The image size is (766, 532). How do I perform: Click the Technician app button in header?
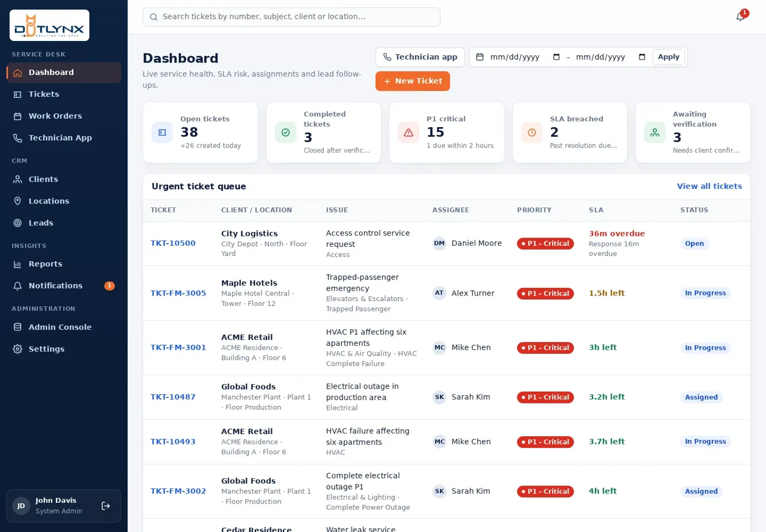(420, 57)
